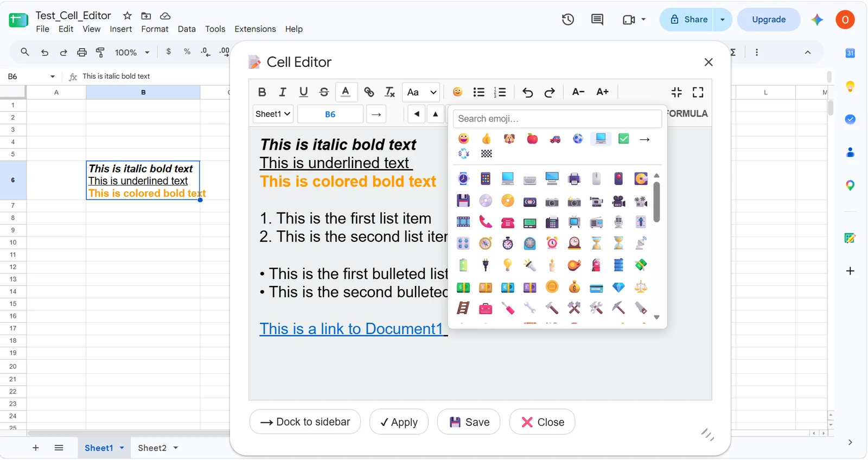
Task: Move to the cell above arrow
Action: [435, 114]
